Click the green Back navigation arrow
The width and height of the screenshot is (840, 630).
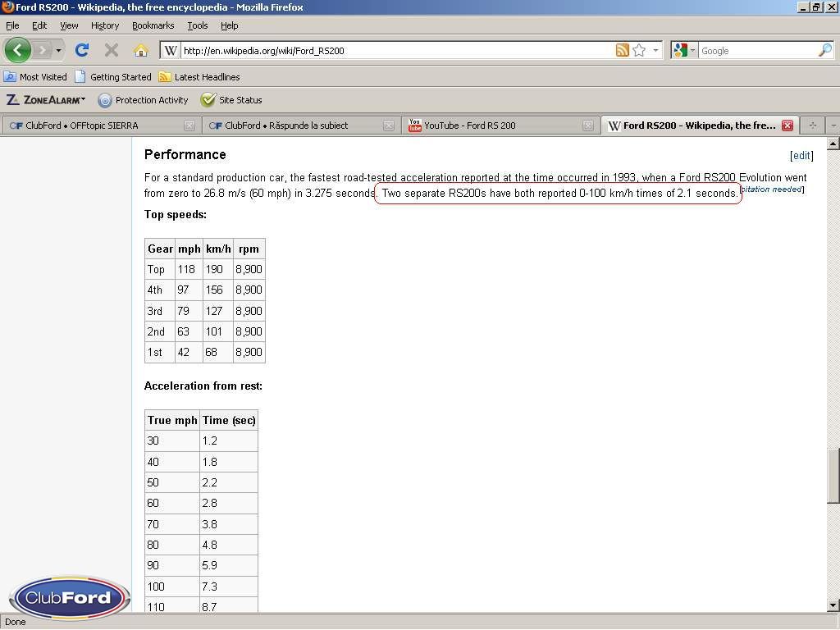coord(18,50)
